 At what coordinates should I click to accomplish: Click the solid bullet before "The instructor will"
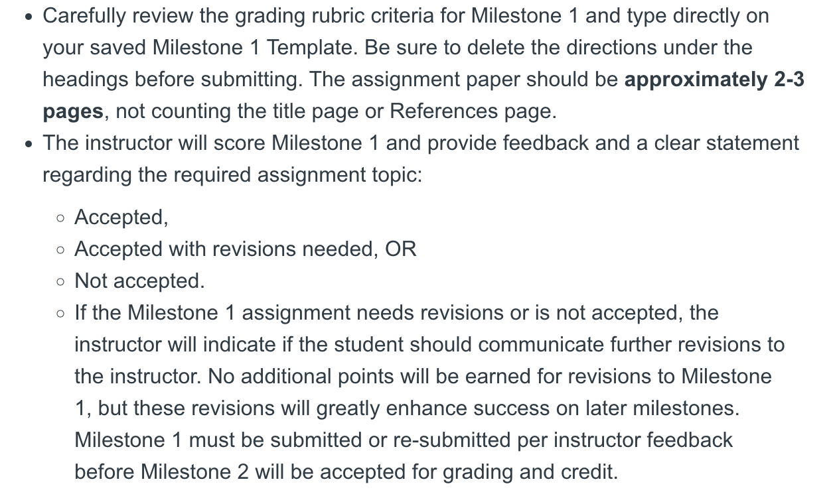point(28,144)
